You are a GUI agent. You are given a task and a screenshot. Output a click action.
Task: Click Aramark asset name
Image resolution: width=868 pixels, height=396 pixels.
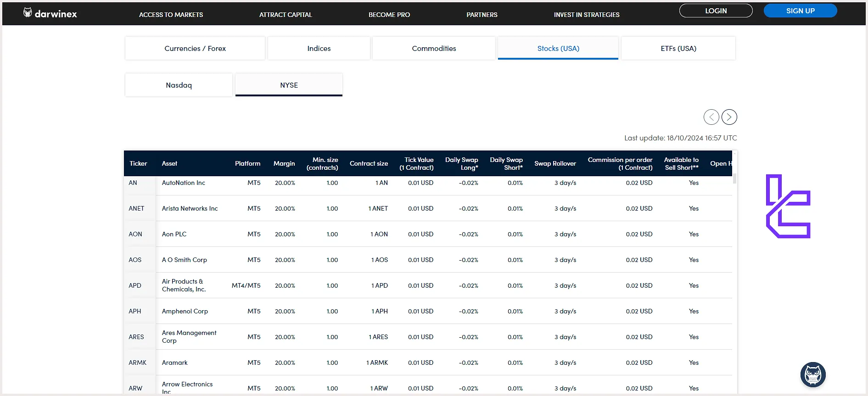point(174,363)
